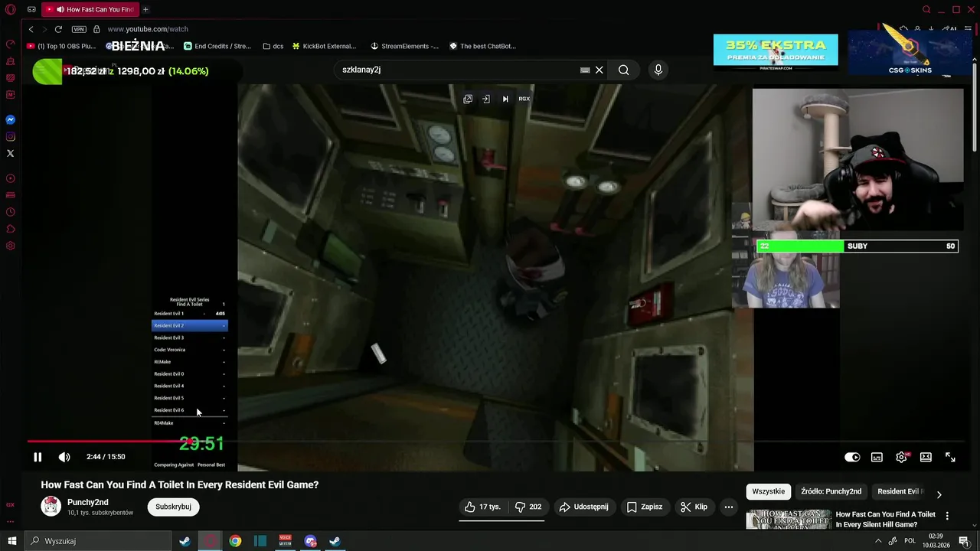Screen dimensions: 980x551
Task: Skip to next video in overlay controls
Action: click(505, 99)
